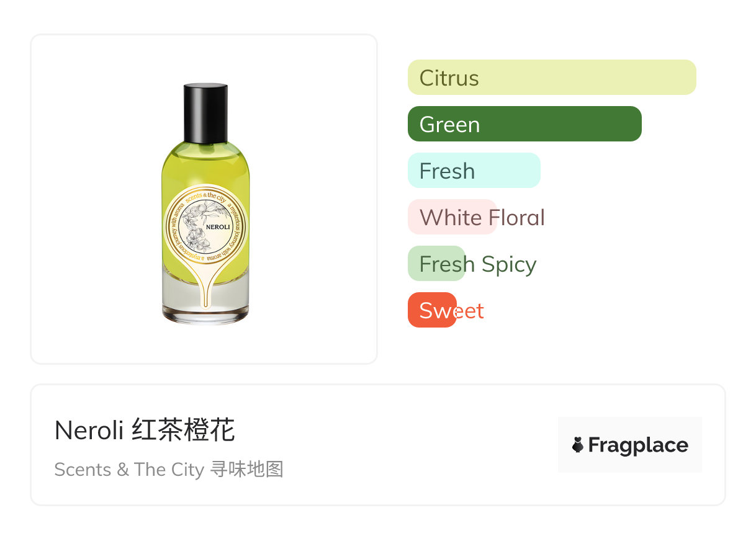Screen dimensions: 756x536
Task: Click the round NEROLI bottle label
Action: [x=206, y=228]
